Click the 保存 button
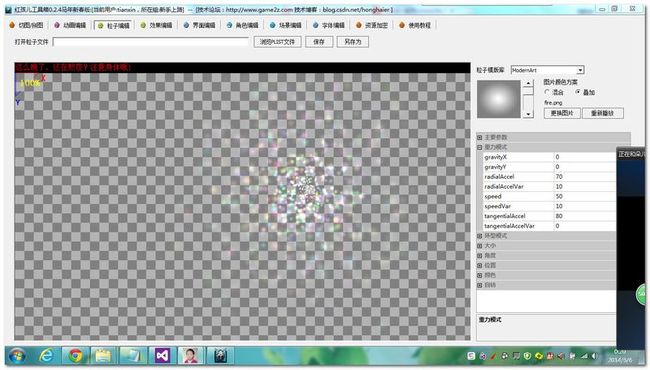Viewport: 650px width, 370px height. (319, 42)
